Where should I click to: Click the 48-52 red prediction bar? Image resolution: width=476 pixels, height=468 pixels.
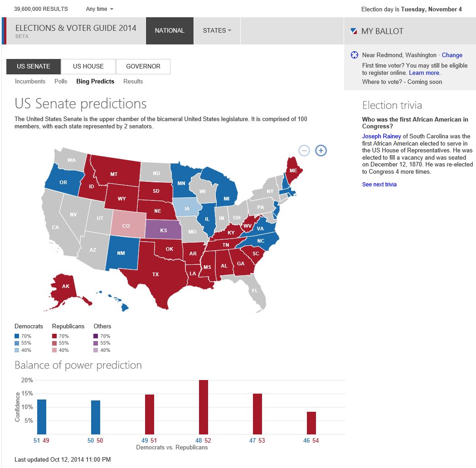[204, 407]
